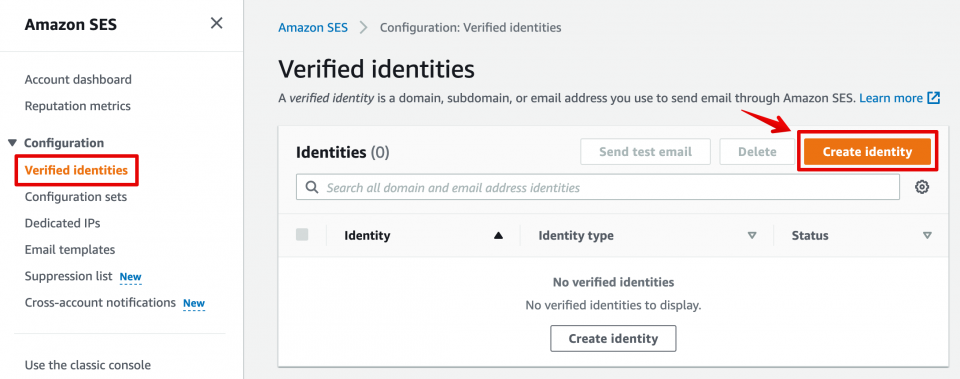
Task: Click the Identity column header
Action: [x=367, y=236]
